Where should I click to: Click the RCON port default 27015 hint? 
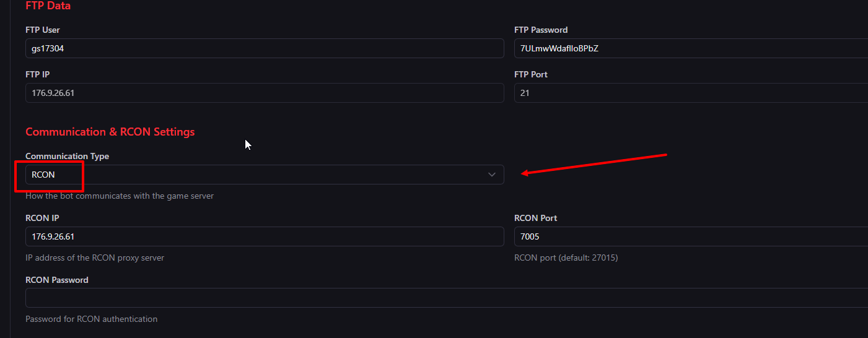tap(566, 258)
